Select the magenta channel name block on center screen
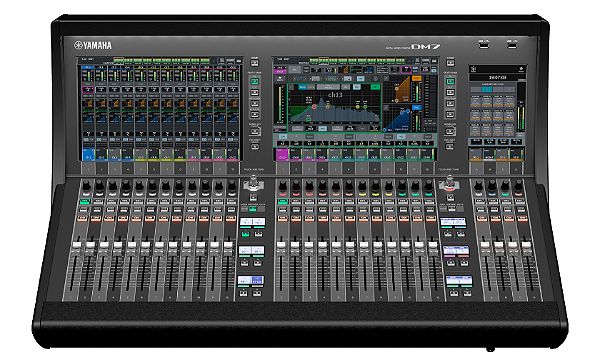The image size is (600, 360). [282, 155]
